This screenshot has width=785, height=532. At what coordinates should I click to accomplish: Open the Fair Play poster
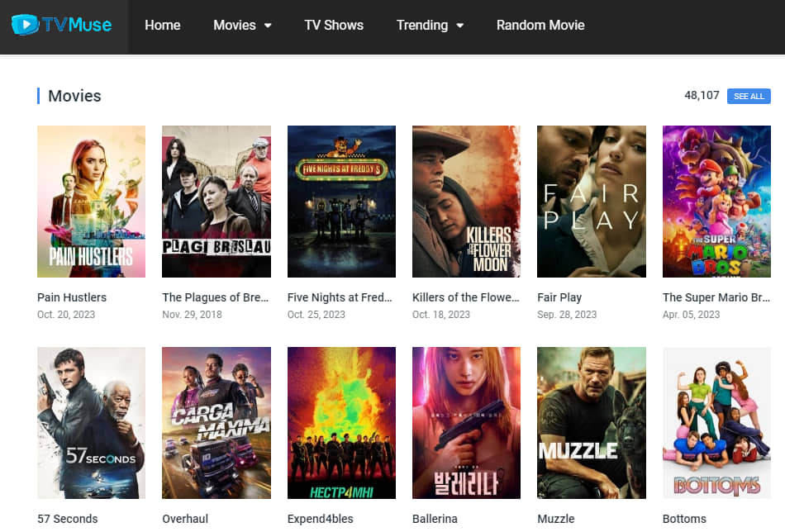[592, 202]
